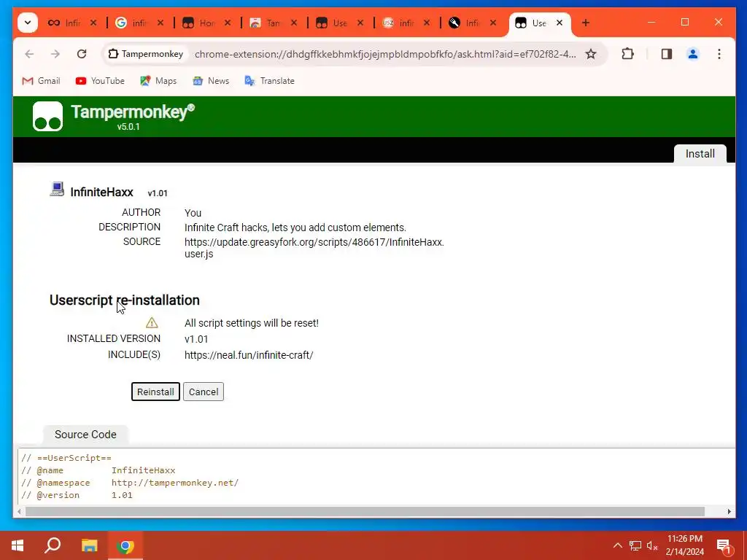Image resolution: width=747 pixels, height=560 pixels.
Task: Close the Google search tab
Action: (160, 23)
